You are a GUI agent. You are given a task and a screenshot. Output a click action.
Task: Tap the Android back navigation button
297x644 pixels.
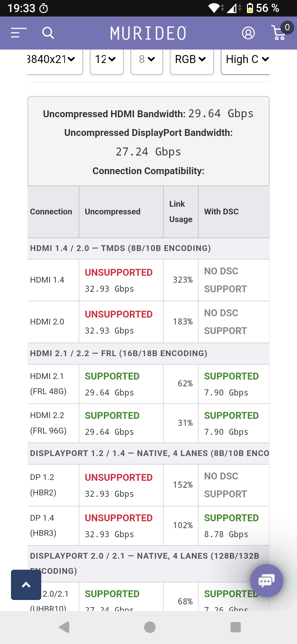[x=65, y=627]
